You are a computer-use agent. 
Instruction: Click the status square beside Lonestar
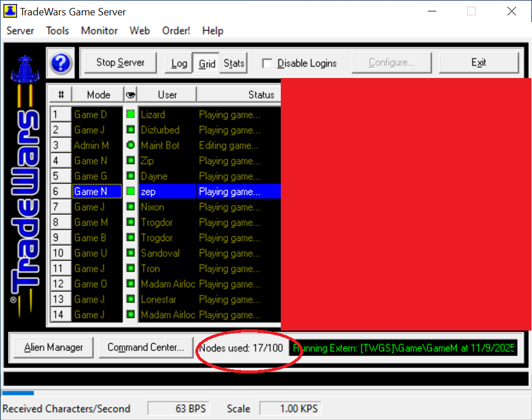tap(131, 299)
